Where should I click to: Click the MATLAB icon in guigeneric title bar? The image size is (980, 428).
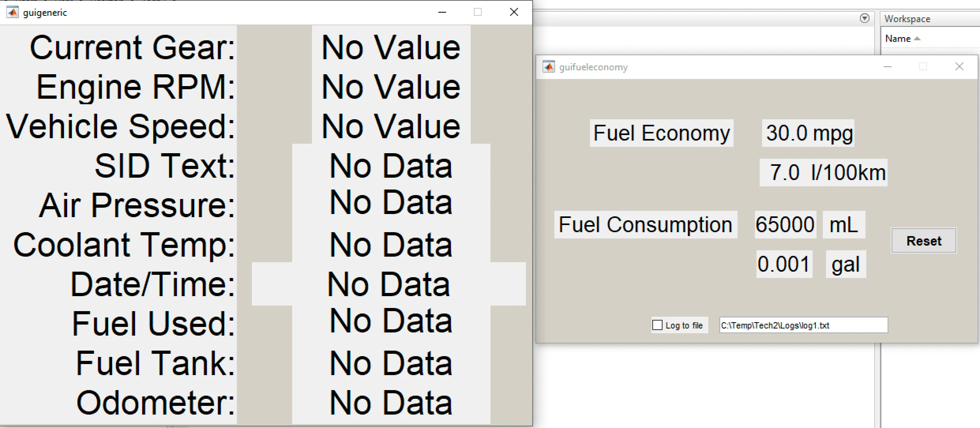click(13, 12)
